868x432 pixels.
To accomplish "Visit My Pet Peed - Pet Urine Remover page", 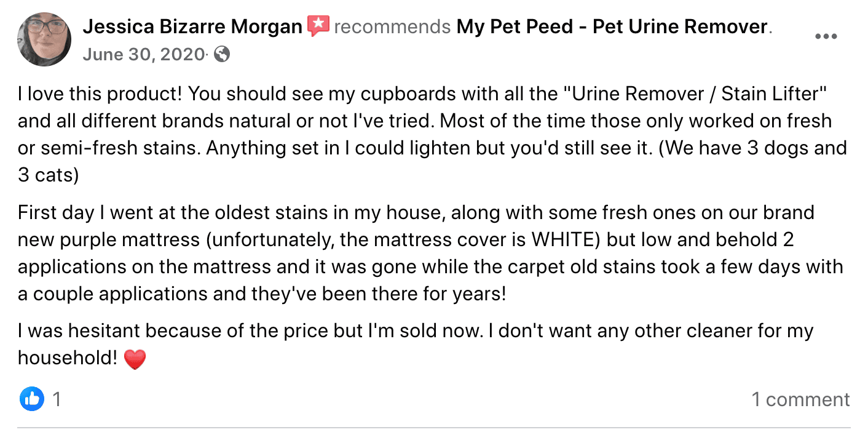I will [612, 27].
